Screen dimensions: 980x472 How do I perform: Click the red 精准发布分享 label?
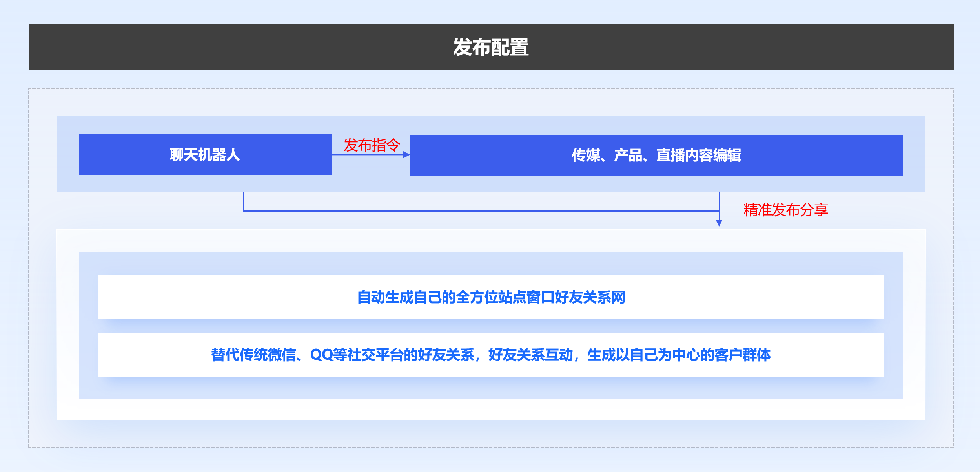coord(785,210)
